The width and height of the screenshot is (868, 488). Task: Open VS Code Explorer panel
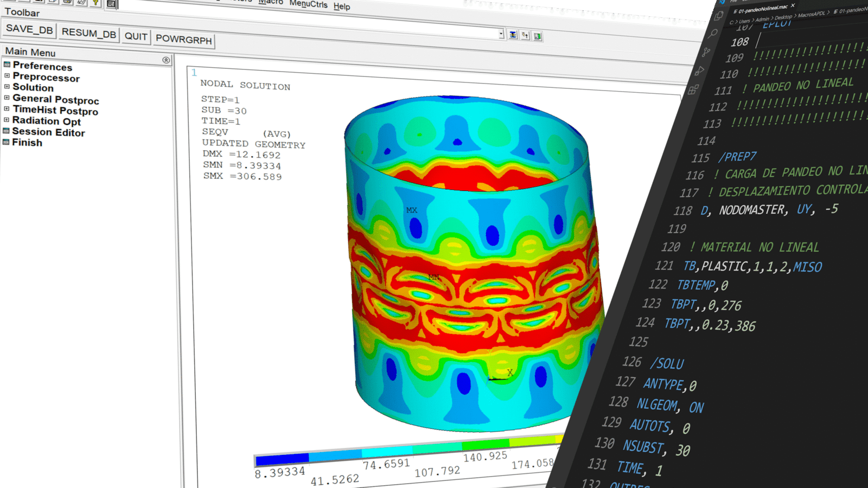(719, 16)
